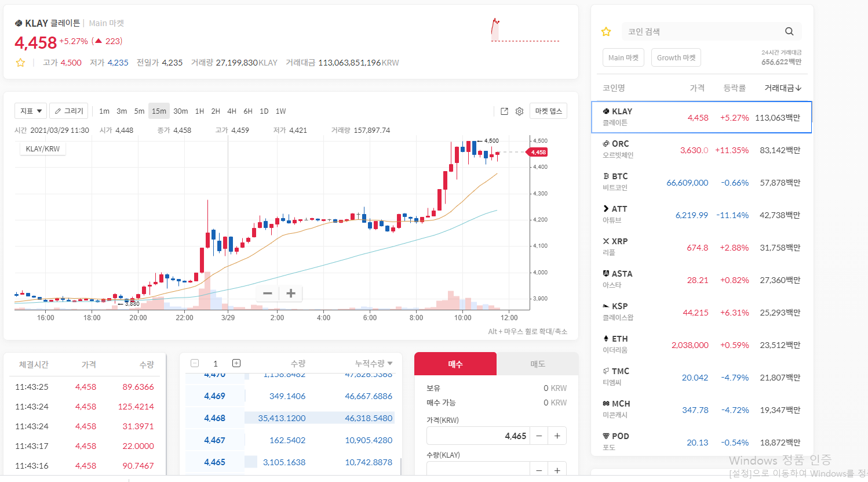868x482 pixels.
Task: Click order book price 4,465 row
Action: pos(290,462)
